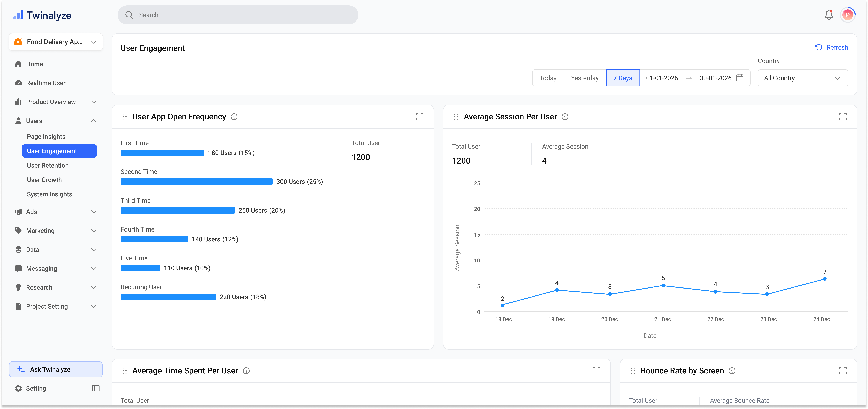
Task: Show info for Average Time Spent Per User
Action: pyautogui.click(x=246, y=371)
